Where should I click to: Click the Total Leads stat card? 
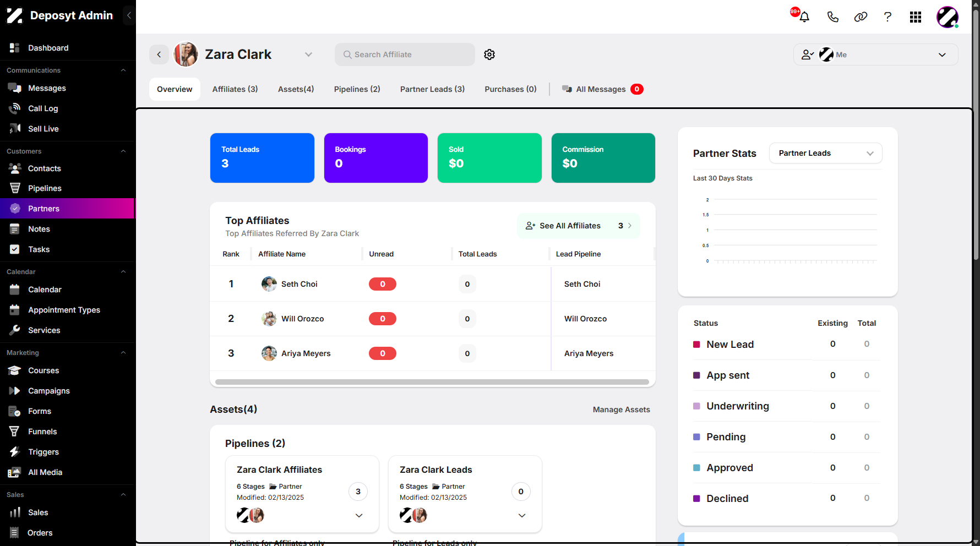coord(262,158)
